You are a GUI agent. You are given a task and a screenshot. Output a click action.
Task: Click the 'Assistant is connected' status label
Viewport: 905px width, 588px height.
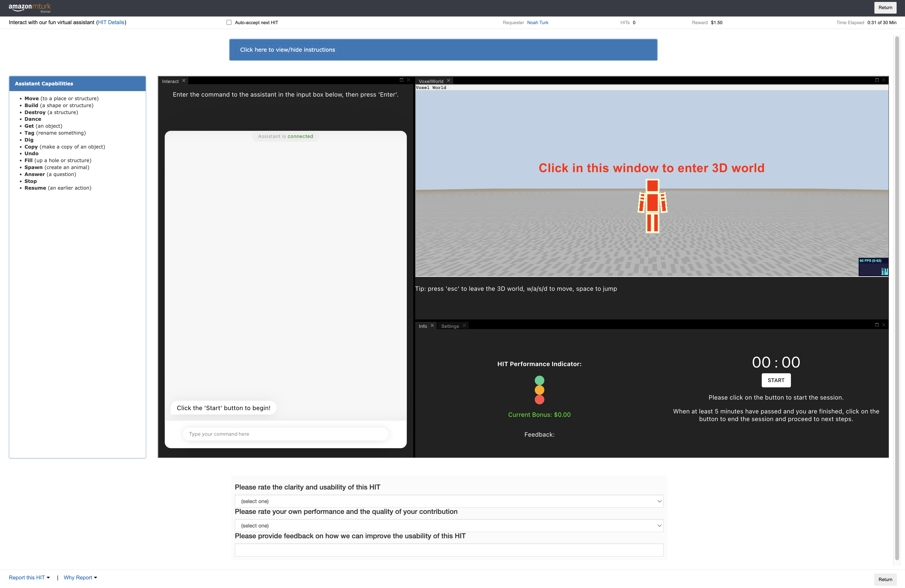[x=286, y=136]
